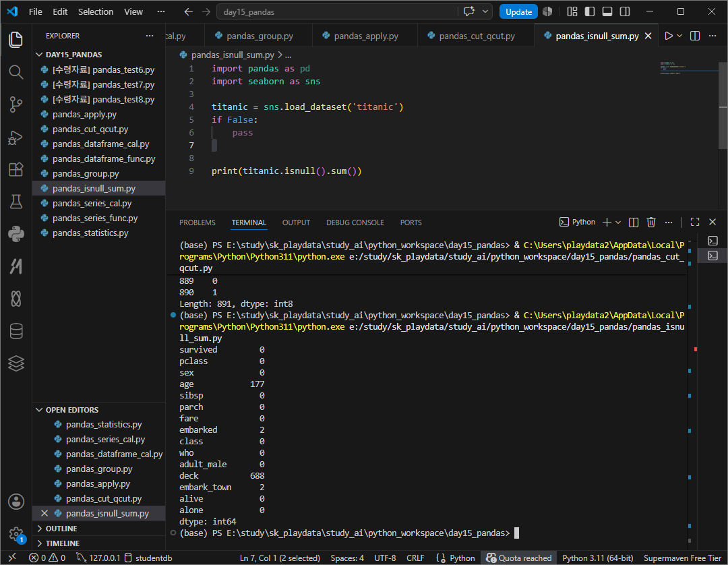Open the chat dropdown arrow in title bar
The width and height of the screenshot is (728, 565).
(485, 11)
